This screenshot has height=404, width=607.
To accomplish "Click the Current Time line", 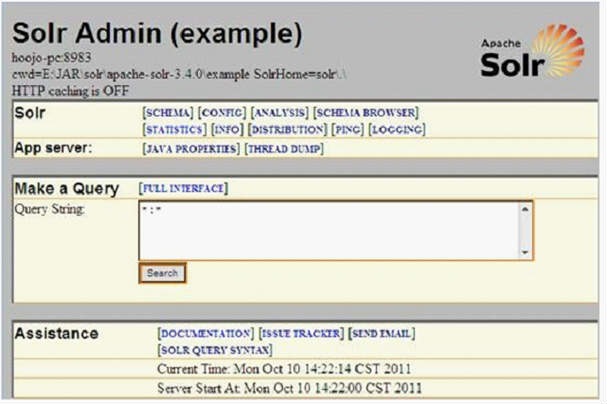I will tap(284, 369).
